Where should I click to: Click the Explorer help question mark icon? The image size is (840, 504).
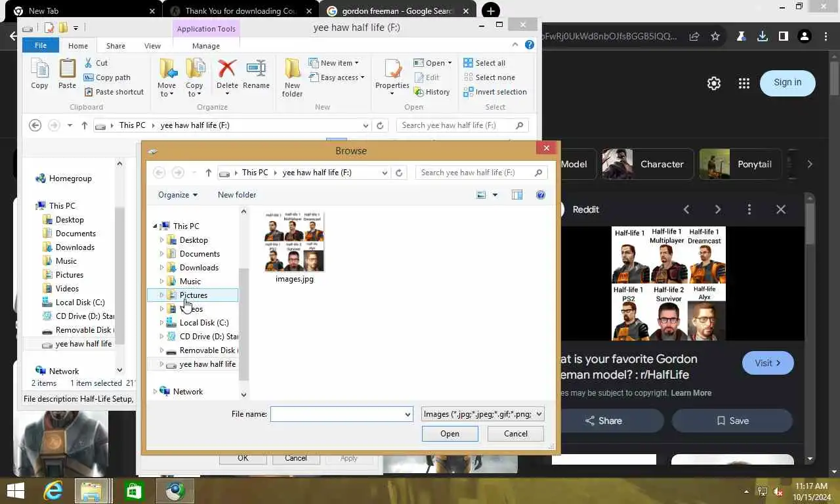point(530,45)
